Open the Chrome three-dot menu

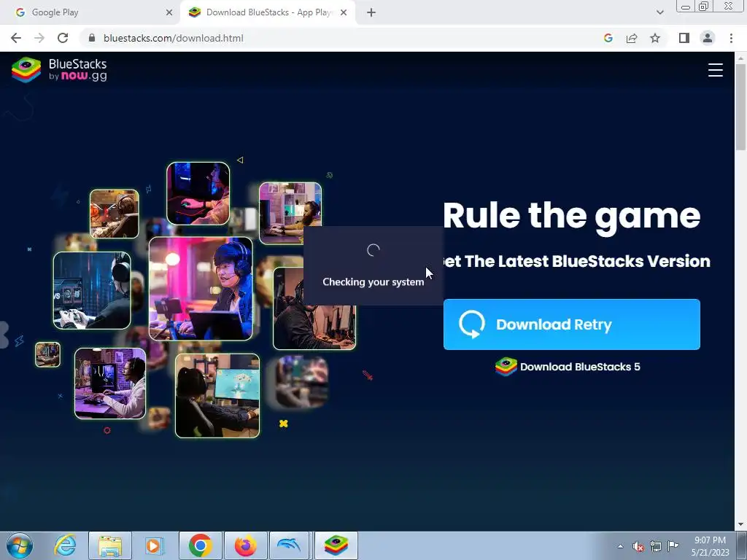731,38
